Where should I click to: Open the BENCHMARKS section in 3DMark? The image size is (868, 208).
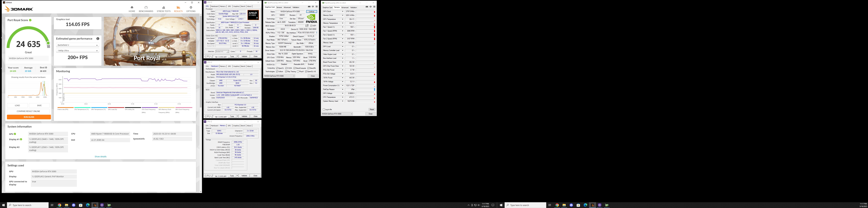point(146,9)
